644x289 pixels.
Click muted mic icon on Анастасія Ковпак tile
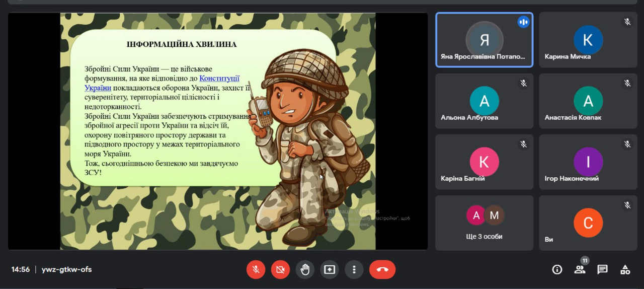[x=627, y=83]
